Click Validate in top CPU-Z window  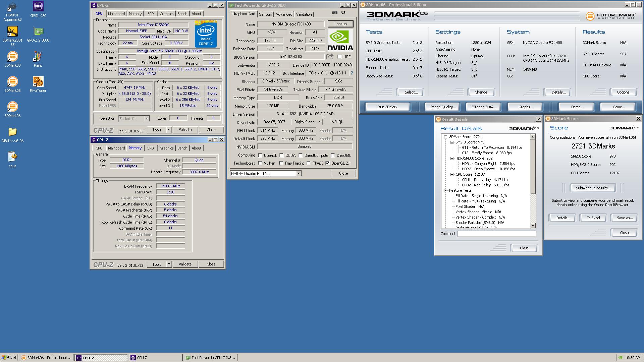[x=185, y=130]
